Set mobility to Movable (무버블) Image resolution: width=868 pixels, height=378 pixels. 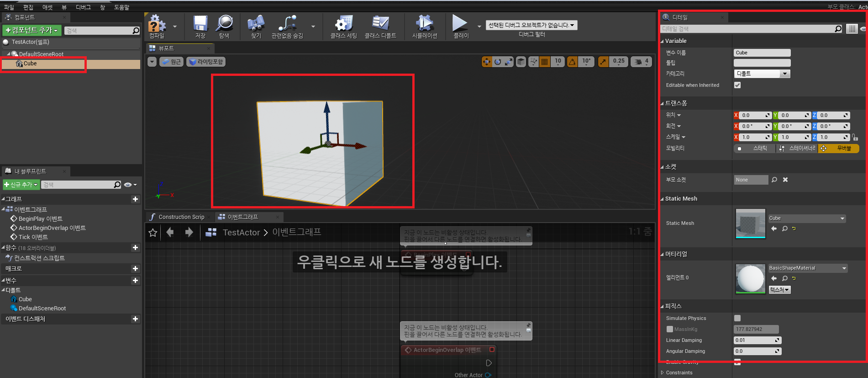(x=838, y=149)
